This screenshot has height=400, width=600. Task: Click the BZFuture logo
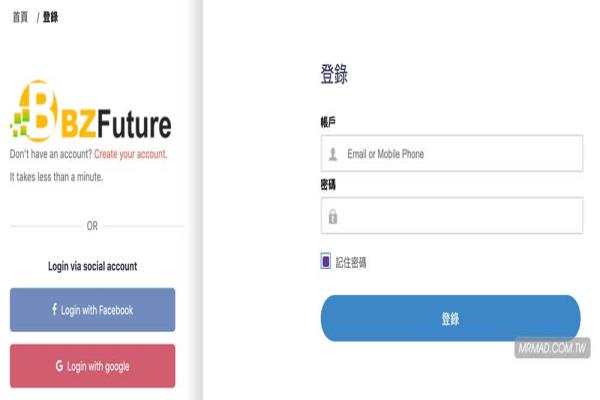click(91, 111)
